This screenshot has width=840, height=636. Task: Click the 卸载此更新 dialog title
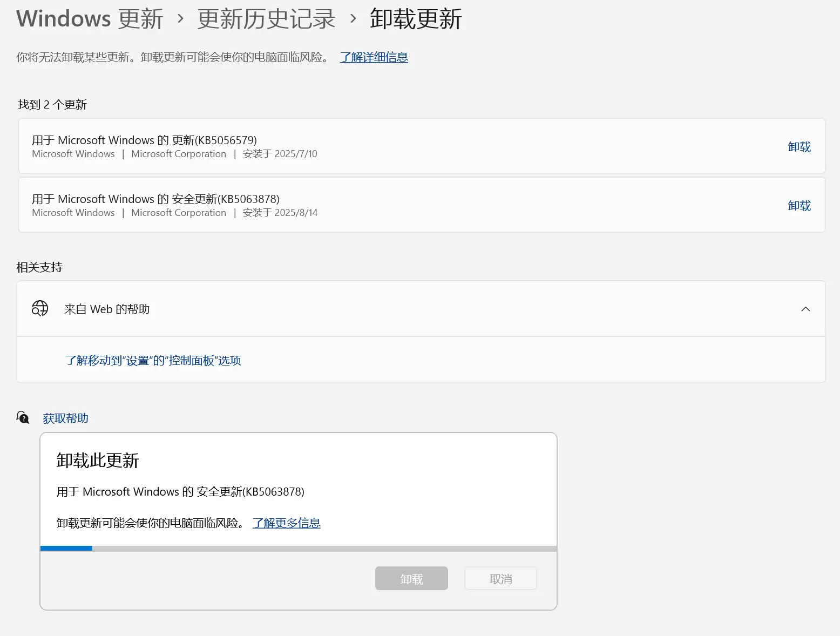[98, 461]
